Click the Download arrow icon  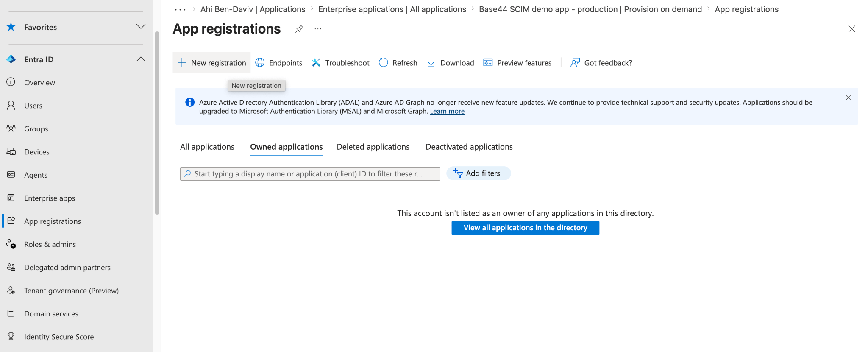click(x=431, y=63)
